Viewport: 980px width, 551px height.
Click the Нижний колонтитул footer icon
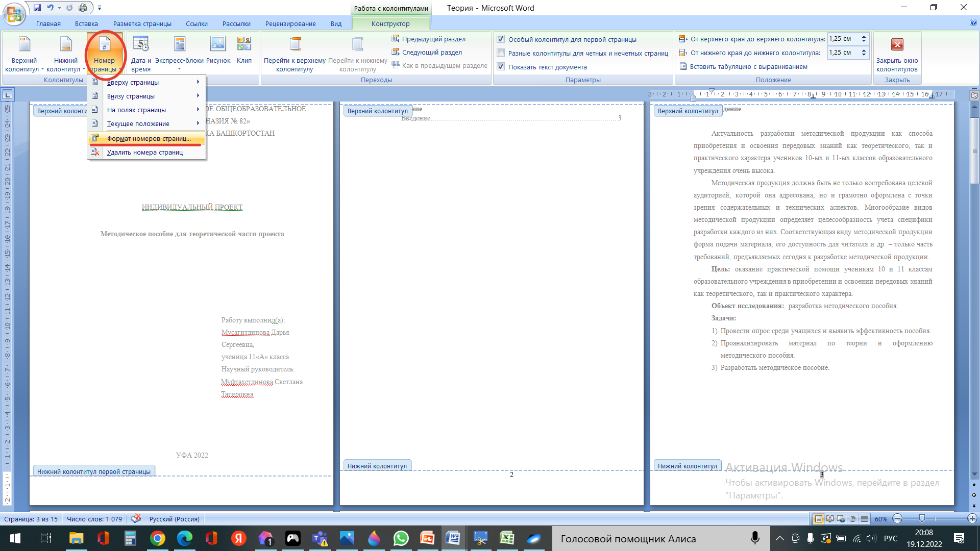point(66,45)
